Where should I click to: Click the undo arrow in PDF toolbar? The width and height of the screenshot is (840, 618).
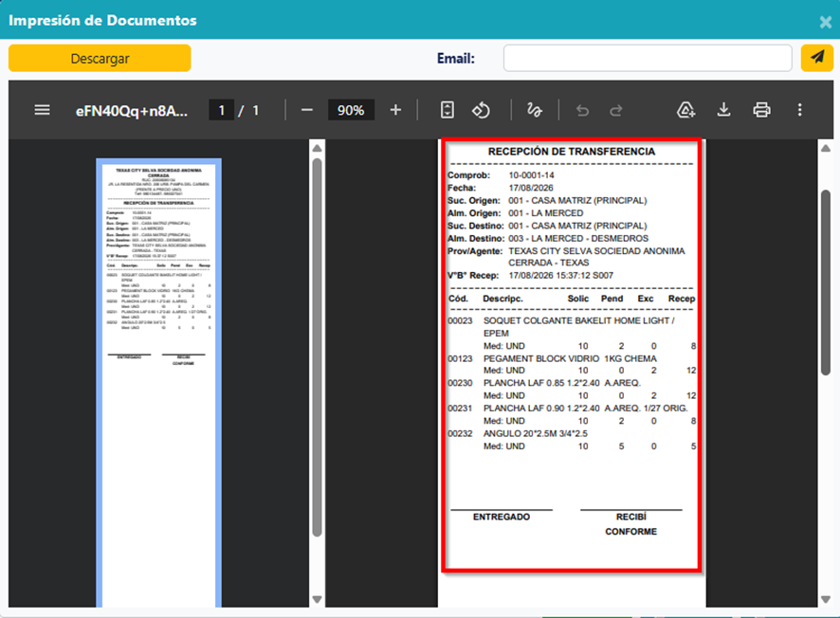[582, 110]
